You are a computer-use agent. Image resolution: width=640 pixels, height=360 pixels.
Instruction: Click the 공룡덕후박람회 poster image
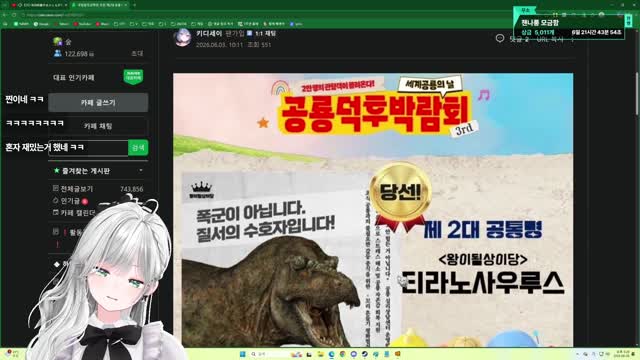pos(373,210)
